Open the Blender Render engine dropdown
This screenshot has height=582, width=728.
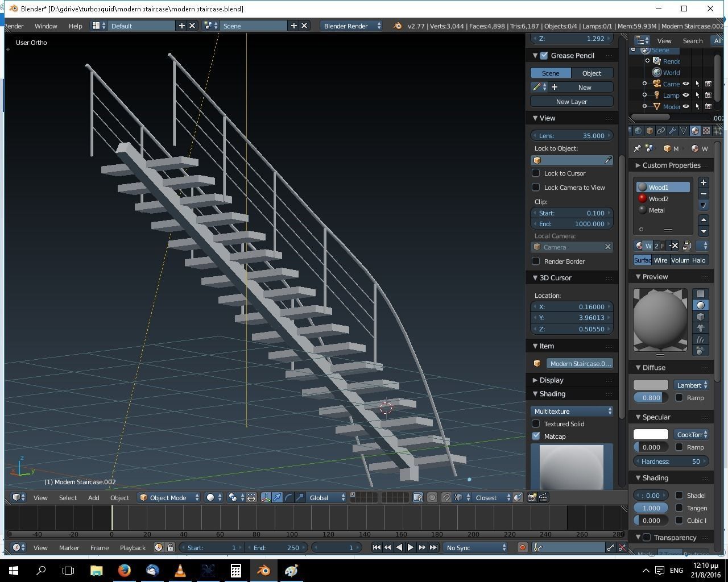(350, 26)
